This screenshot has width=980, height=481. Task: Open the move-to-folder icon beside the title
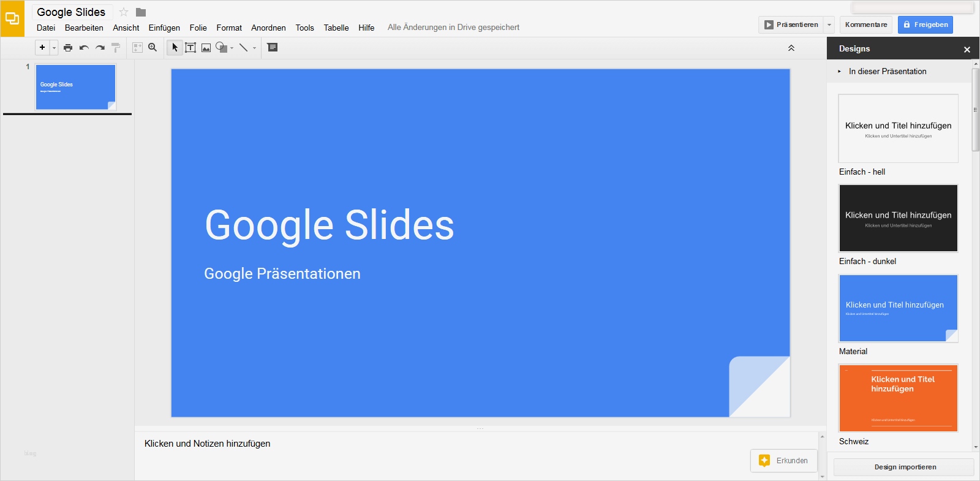141,12
